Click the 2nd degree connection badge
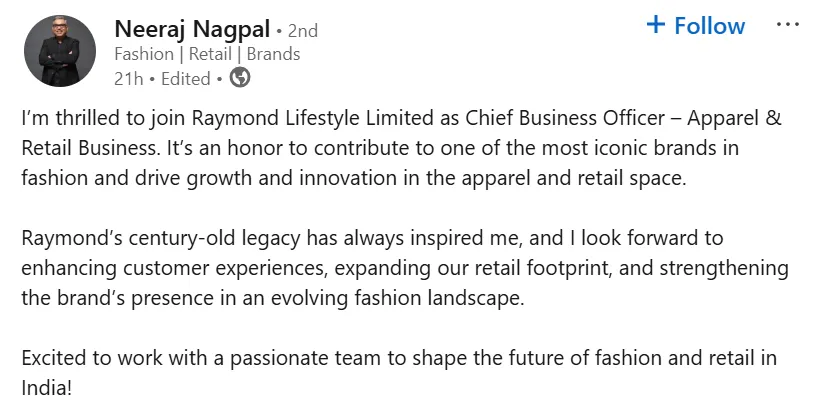 tap(303, 31)
